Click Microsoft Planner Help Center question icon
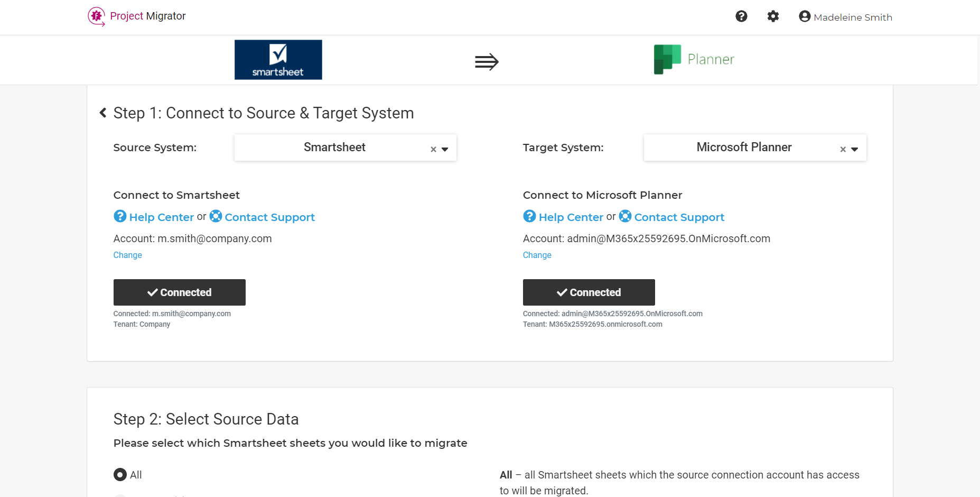 pyautogui.click(x=529, y=216)
